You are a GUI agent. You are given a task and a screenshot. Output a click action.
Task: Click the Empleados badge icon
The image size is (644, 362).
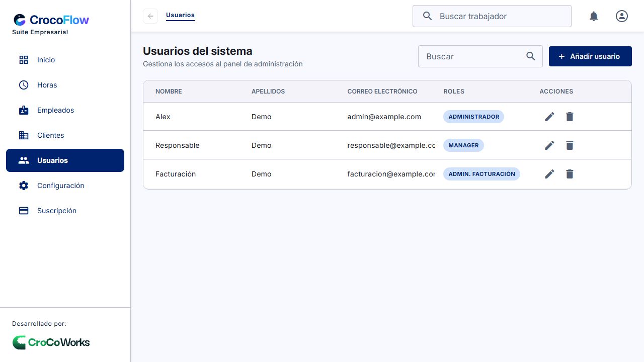click(24, 110)
